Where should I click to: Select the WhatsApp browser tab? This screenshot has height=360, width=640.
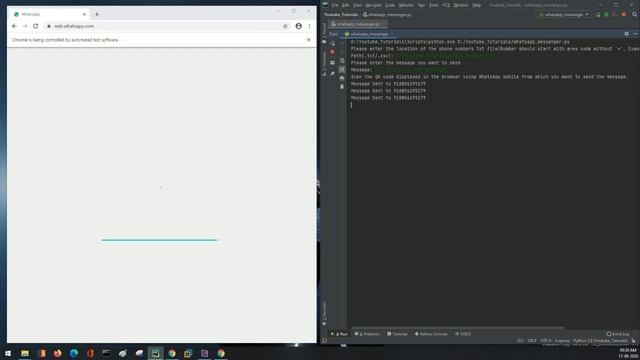[x=49, y=14]
